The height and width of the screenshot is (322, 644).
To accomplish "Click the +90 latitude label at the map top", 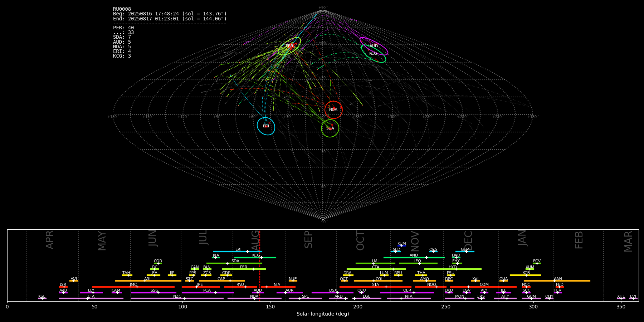I will tap(323, 8).
